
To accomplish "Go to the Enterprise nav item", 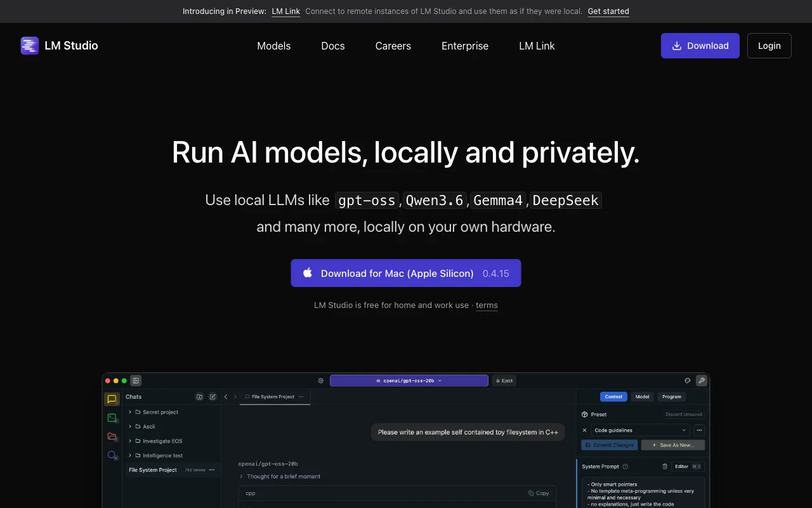I will 465,46.
